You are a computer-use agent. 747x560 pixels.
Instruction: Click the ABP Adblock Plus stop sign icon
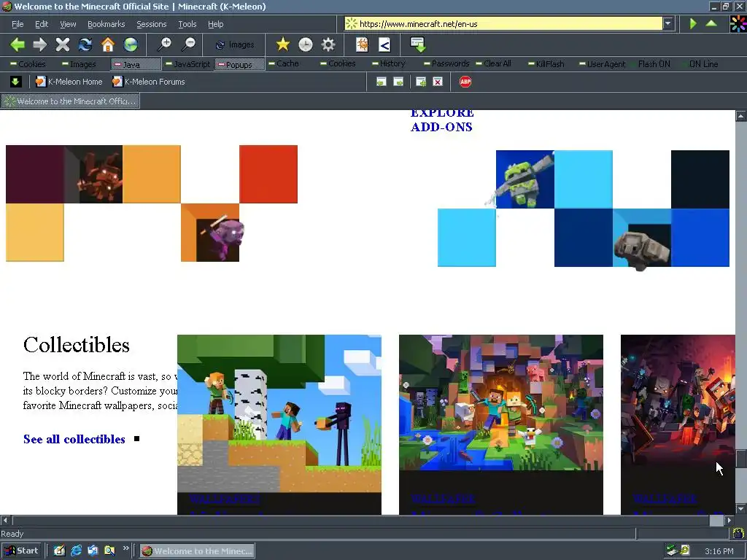click(x=465, y=82)
